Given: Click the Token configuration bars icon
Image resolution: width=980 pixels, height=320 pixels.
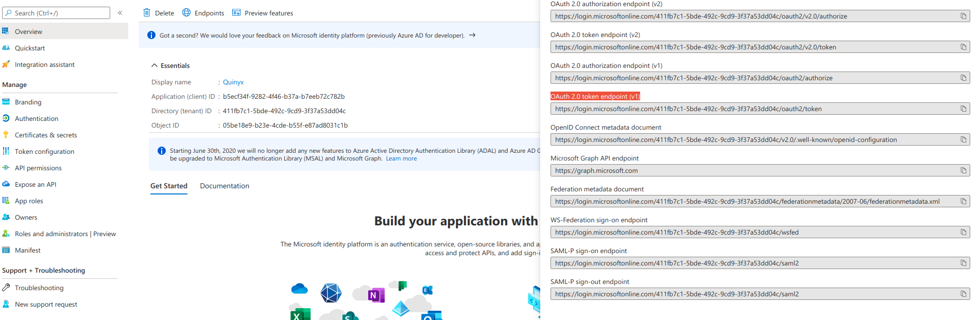Looking at the screenshot, I should pos(6,151).
